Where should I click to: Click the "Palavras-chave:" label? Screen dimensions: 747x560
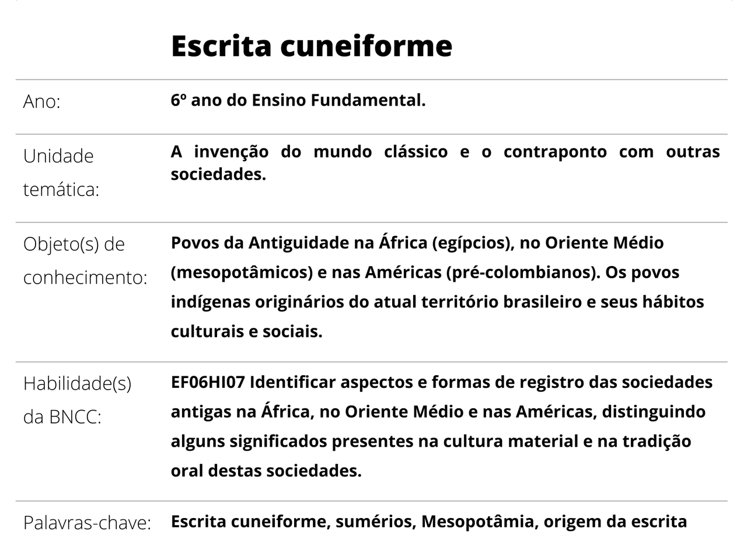tap(87, 523)
